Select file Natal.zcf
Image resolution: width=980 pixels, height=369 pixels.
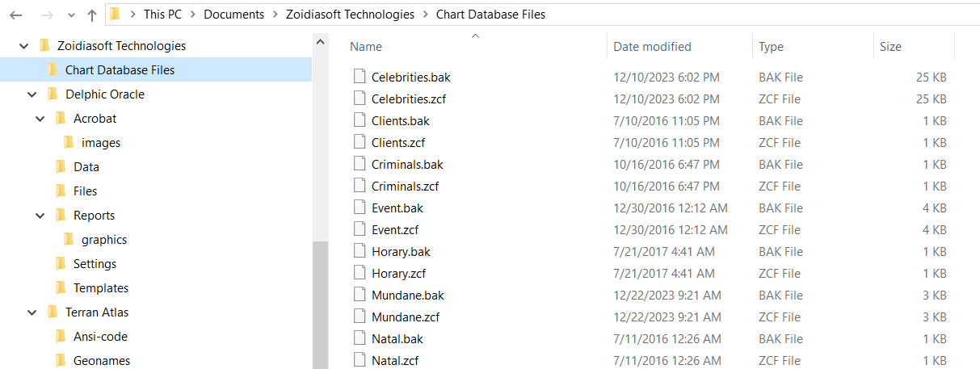tap(395, 361)
